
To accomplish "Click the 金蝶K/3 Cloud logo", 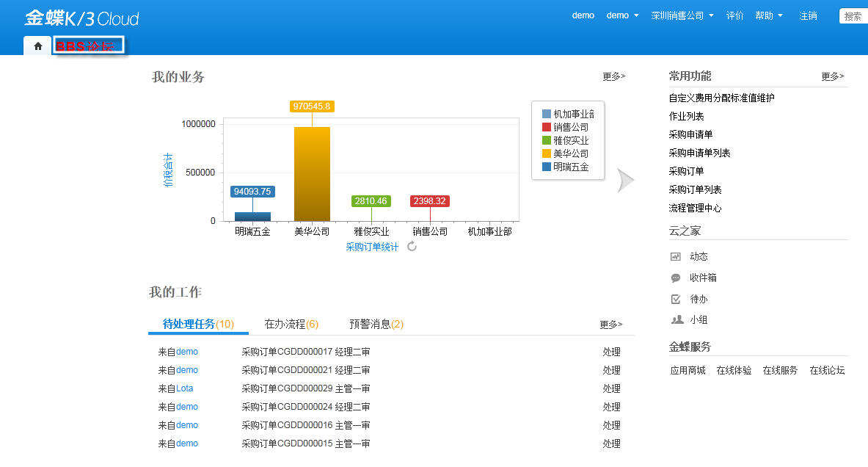I will [81, 18].
